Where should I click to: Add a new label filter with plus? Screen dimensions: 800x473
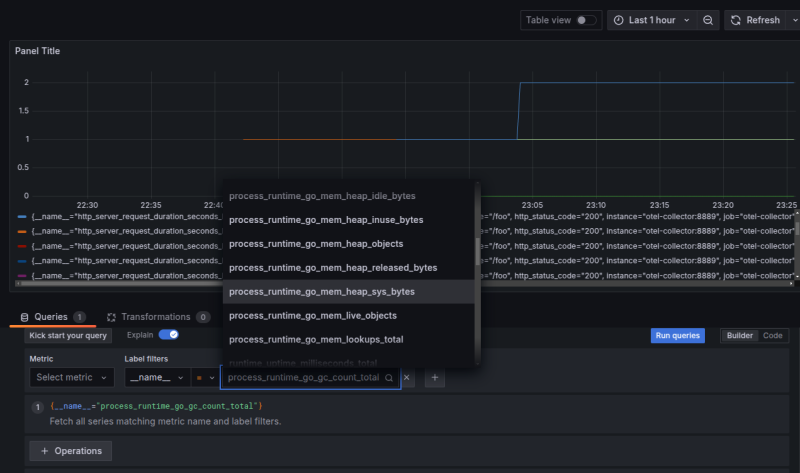[434, 378]
